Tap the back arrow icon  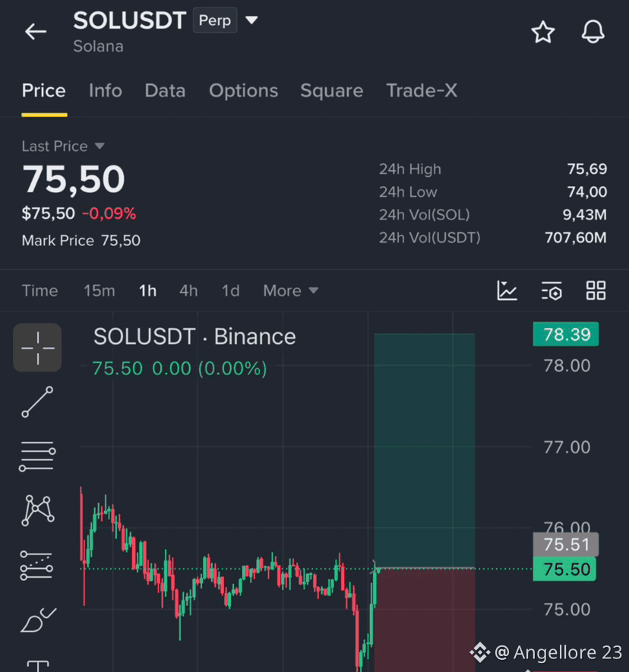[x=36, y=32]
